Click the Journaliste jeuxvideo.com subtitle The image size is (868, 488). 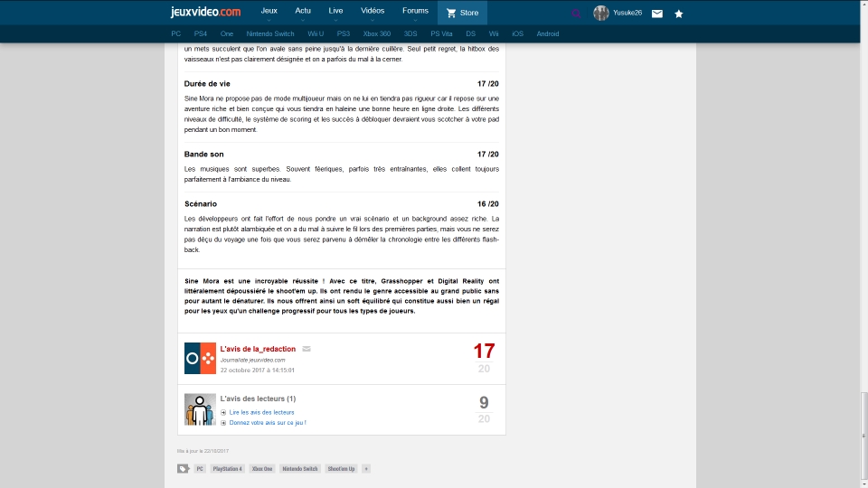[252, 361]
